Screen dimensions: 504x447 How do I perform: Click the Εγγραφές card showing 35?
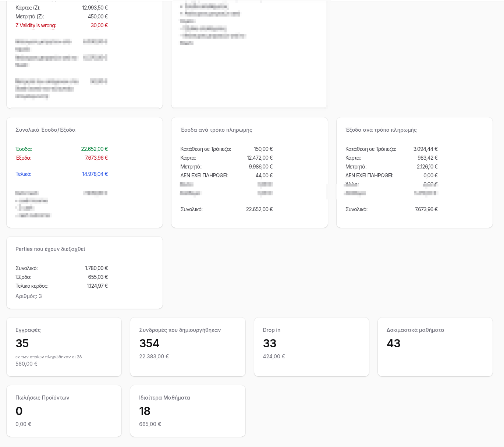tap(64, 347)
